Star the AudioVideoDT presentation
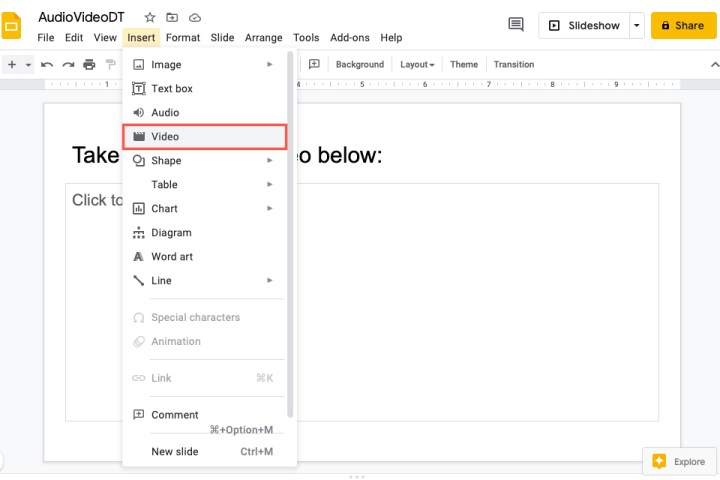 [x=150, y=17]
